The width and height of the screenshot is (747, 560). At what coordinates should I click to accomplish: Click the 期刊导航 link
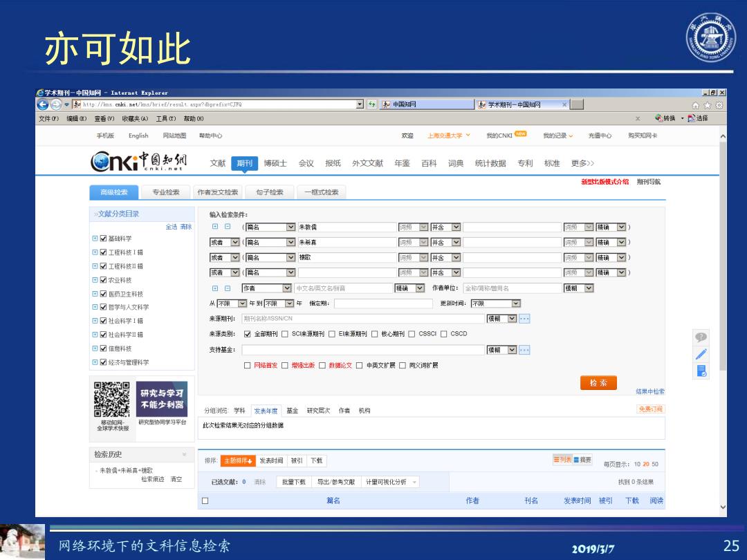pos(649,182)
